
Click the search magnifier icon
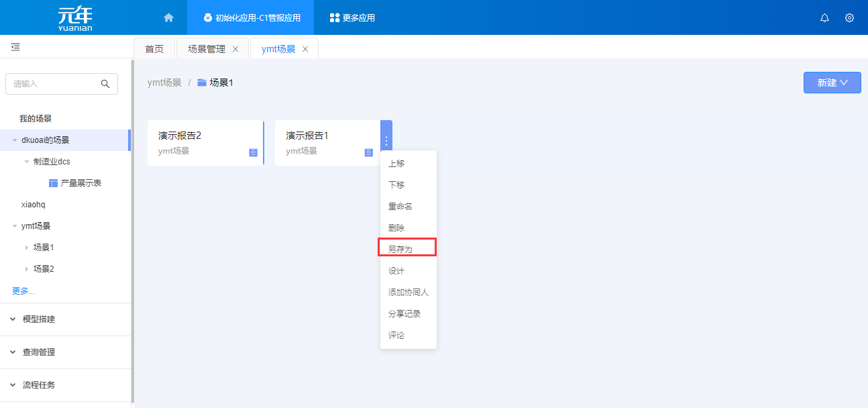tap(105, 84)
